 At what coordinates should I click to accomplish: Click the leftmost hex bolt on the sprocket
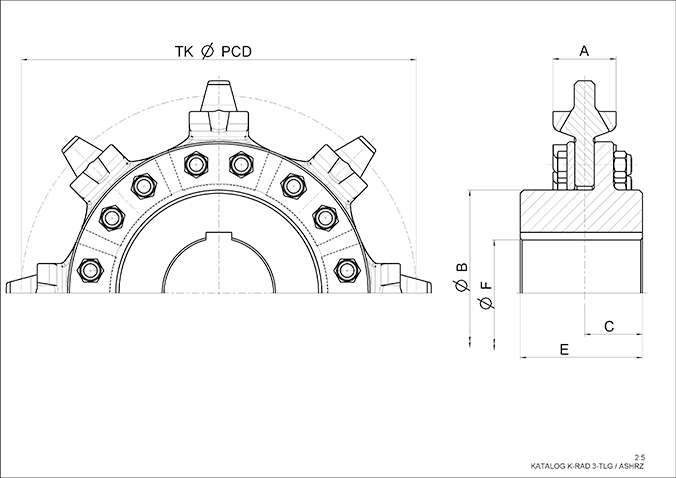89,269
